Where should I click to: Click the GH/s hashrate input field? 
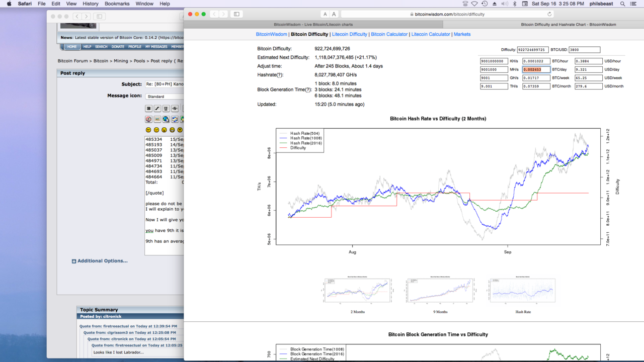click(x=494, y=78)
